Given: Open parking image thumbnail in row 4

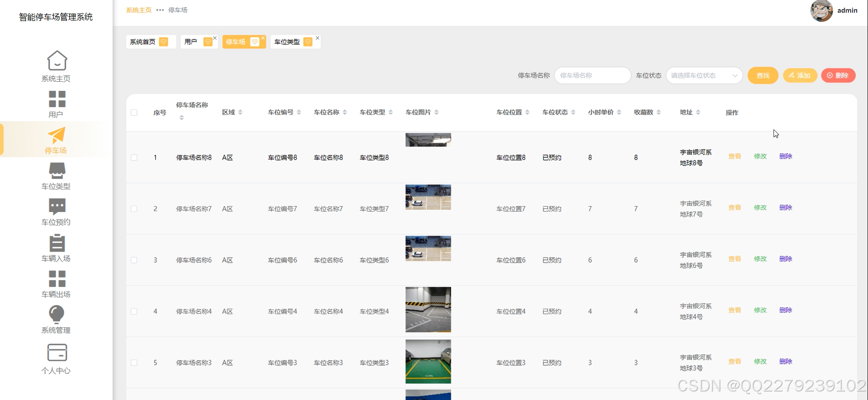Looking at the screenshot, I should [x=428, y=310].
